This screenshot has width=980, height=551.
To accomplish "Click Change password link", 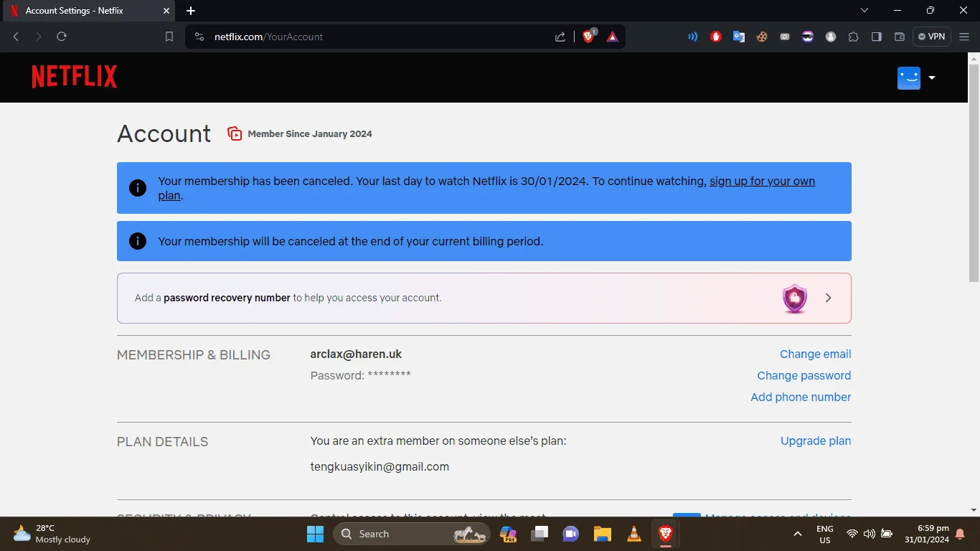I will pos(804,376).
